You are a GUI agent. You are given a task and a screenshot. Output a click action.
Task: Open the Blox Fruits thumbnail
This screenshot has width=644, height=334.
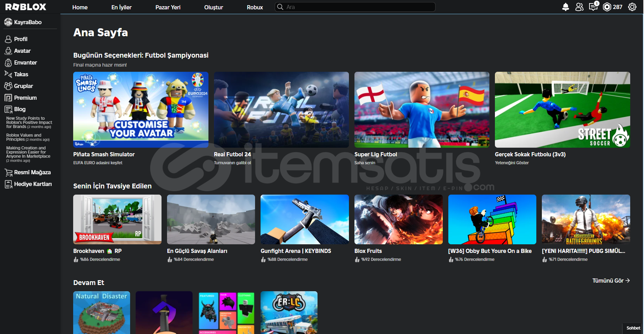(x=399, y=219)
